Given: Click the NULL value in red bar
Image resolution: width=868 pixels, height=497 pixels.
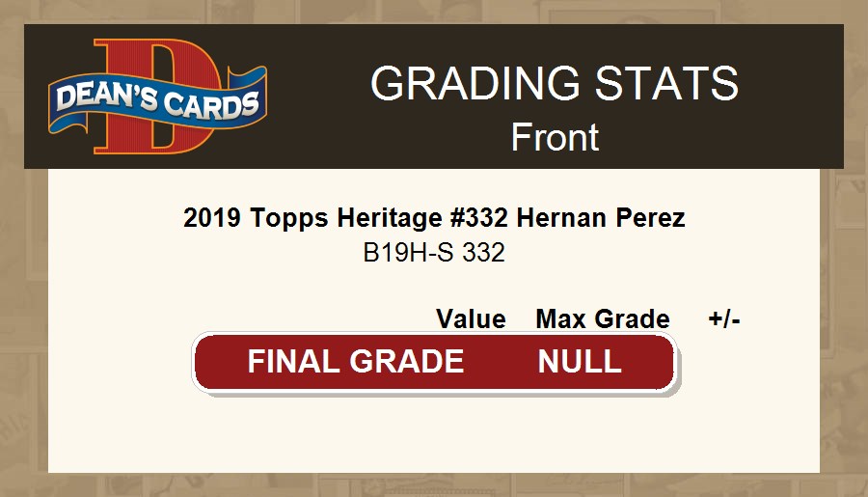Looking at the screenshot, I should tap(580, 362).
